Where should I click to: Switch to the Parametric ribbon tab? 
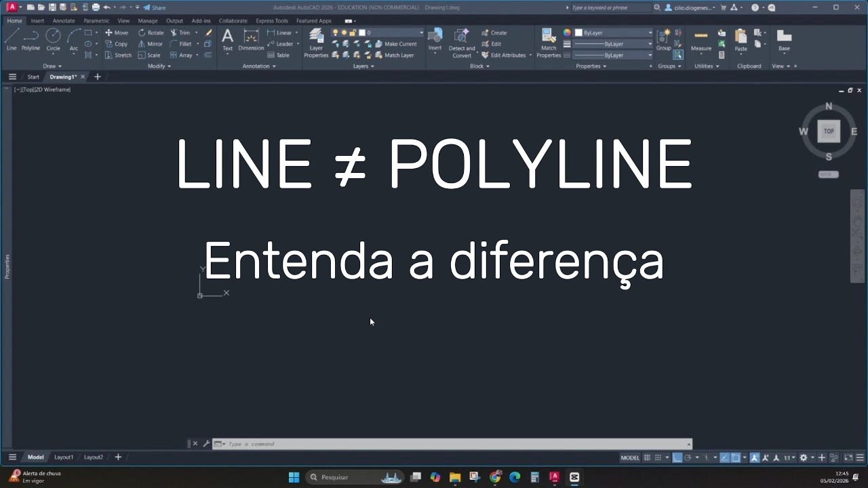(96, 21)
